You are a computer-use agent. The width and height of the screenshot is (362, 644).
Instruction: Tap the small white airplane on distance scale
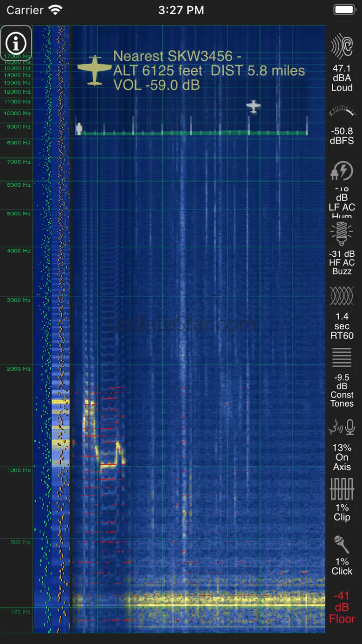coord(253,106)
